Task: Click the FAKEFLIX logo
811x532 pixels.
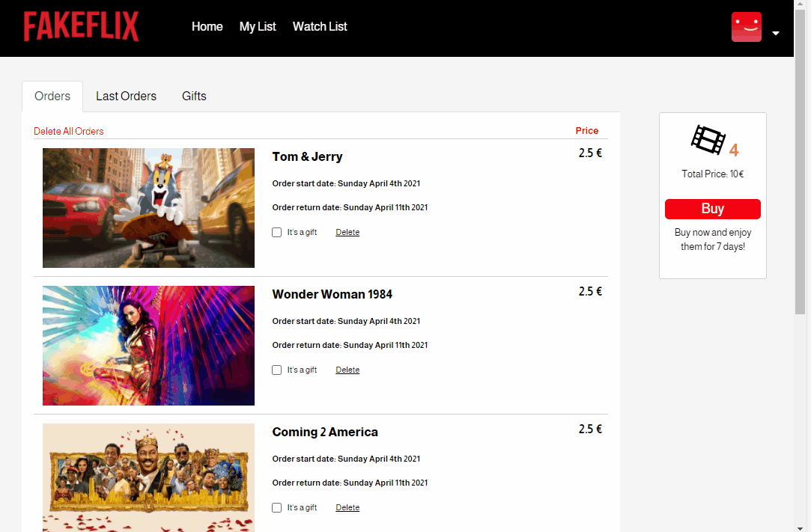Action: point(81,26)
